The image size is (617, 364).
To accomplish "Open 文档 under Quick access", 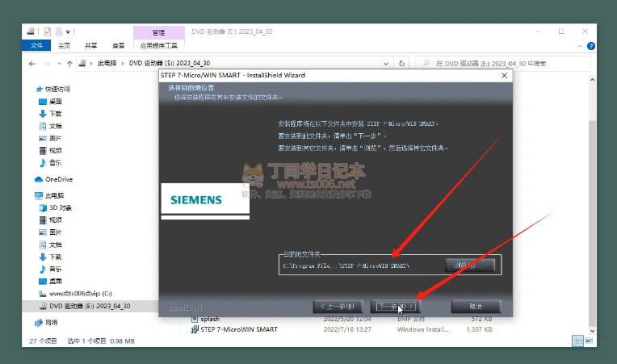I will tap(50, 126).
